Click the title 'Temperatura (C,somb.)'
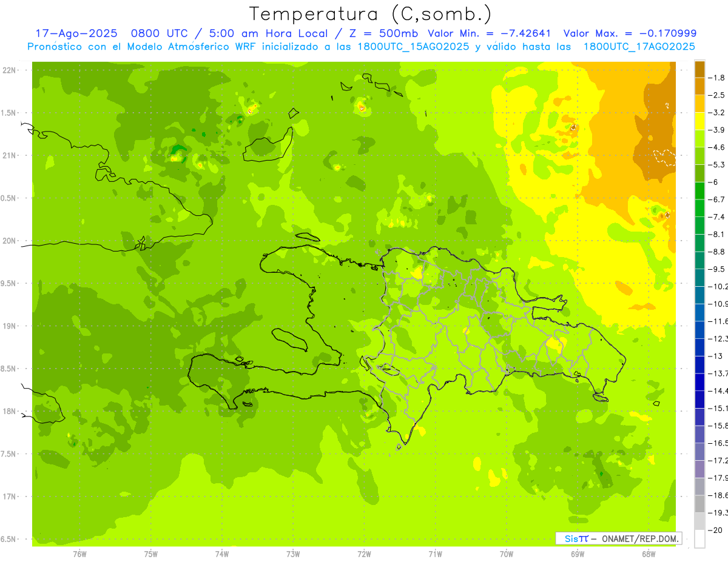728x562 pixels. pos(371,14)
